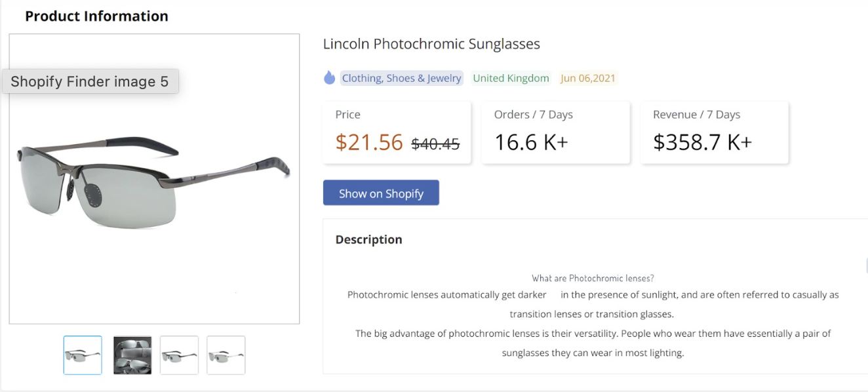Select the dark second product thumbnail

(131, 355)
